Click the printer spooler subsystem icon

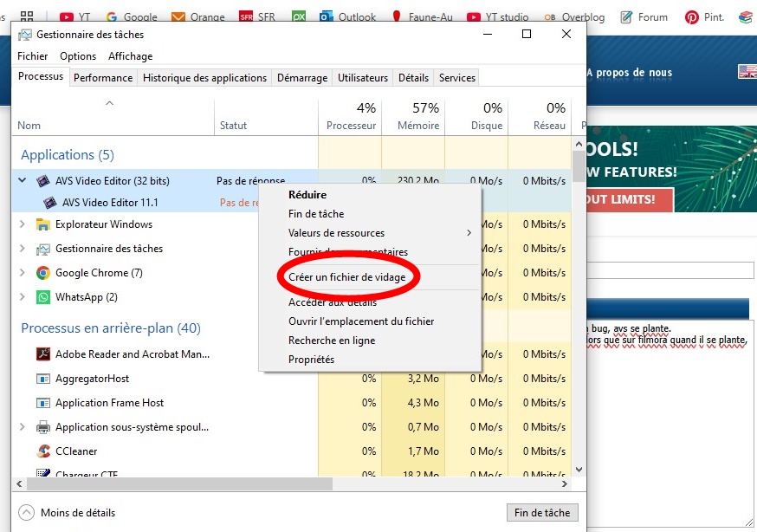coord(43,427)
